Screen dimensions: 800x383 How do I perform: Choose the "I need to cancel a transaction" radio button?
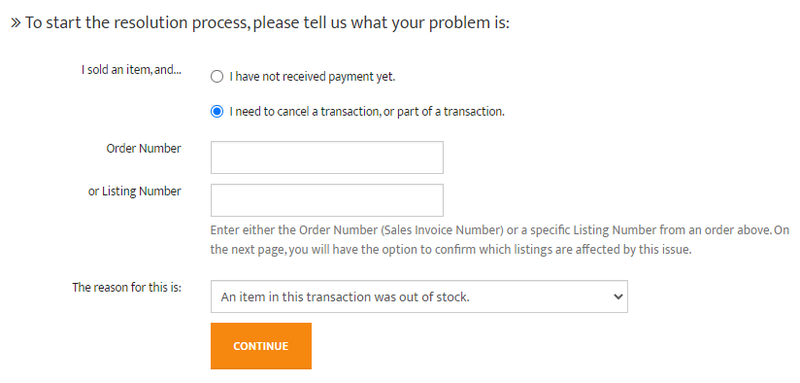[217, 112]
